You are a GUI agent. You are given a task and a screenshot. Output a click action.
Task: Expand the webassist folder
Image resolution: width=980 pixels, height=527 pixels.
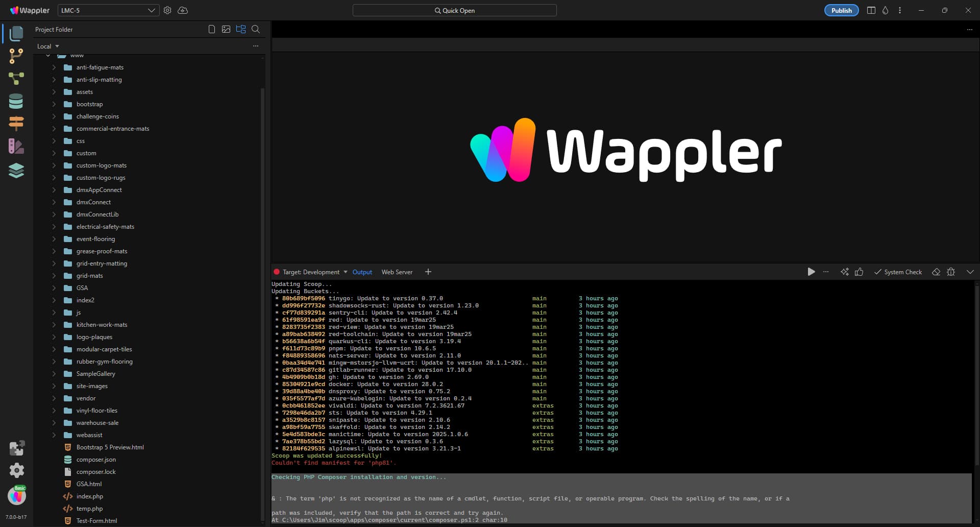[54, 435]
